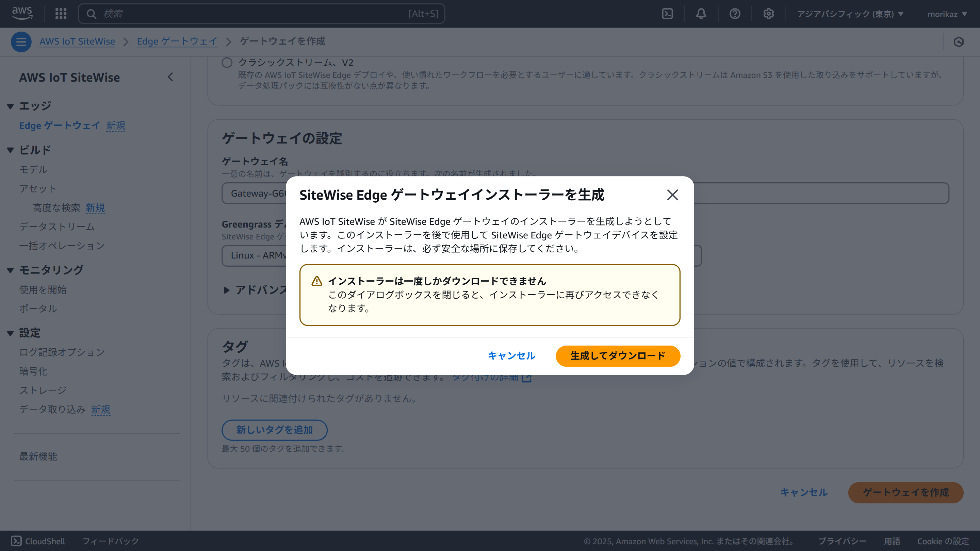Open the タグ付けの詳細 external link icon
The image size is (980, 551).
tap(526, 377)
